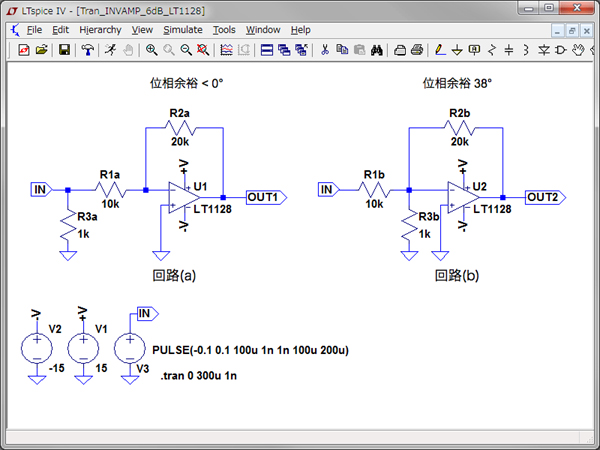Image resolution: width=600 pixels, height=450 pixels.
Task: Click the PULSE source value text
Action: coord(249,351)
